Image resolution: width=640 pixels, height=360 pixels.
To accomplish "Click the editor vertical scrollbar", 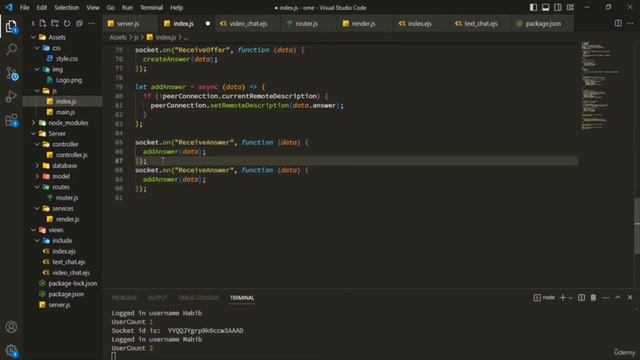I will click(637, 225).
